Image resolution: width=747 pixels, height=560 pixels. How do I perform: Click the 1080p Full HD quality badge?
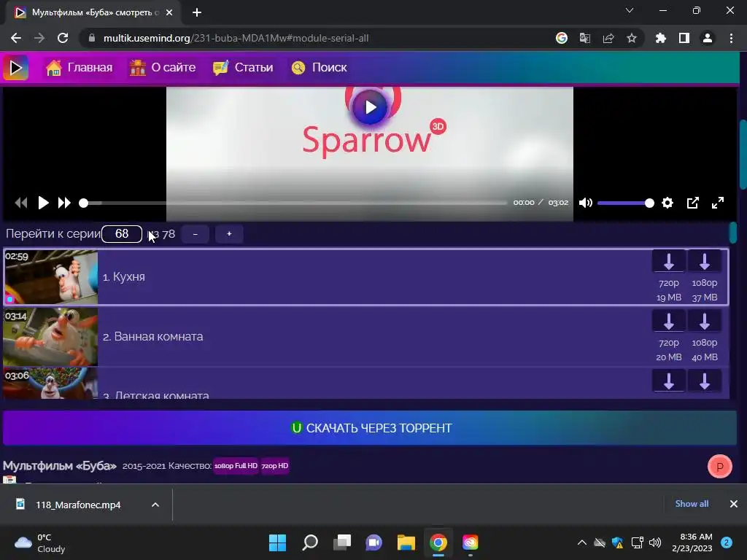(236, 466)
